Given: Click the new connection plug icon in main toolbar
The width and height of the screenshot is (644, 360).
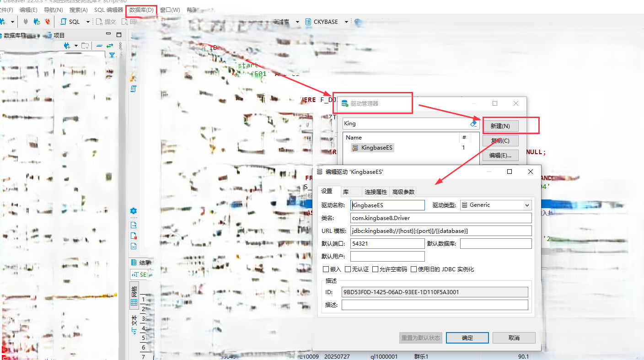Looking at the screenshot, I should point(2,21).
